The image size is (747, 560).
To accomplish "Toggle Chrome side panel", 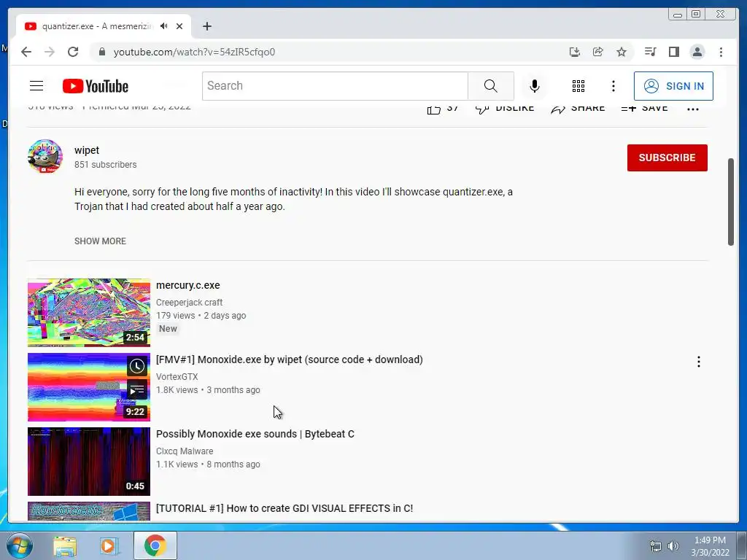I will 673,52.
